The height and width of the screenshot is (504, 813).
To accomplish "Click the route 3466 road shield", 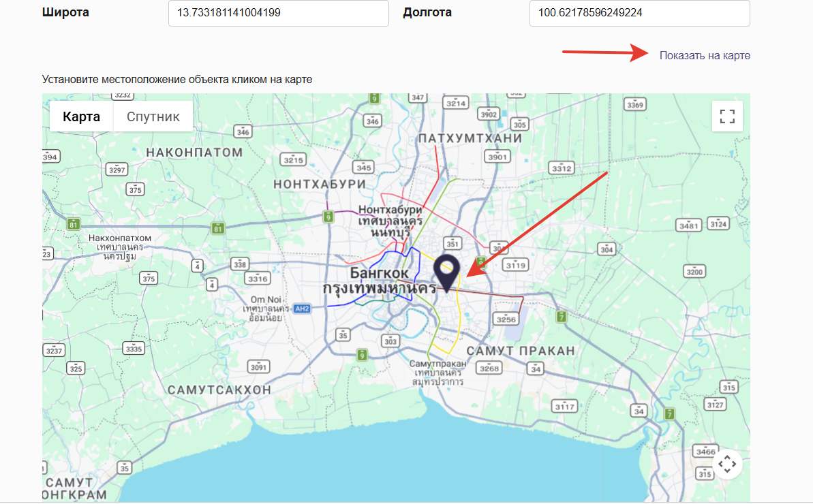I will tap(705, 451).
